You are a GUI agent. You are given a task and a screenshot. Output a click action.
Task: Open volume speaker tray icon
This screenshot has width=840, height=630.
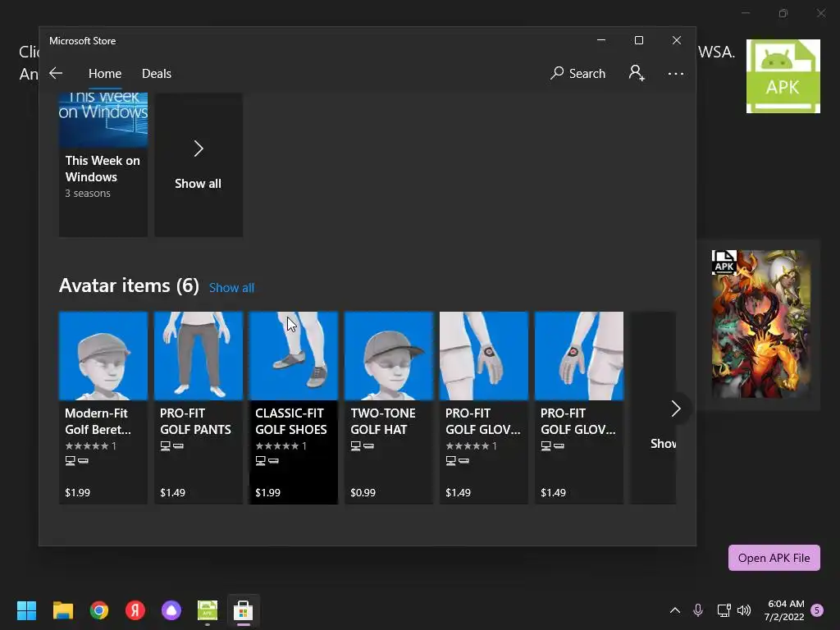point(744,610)
